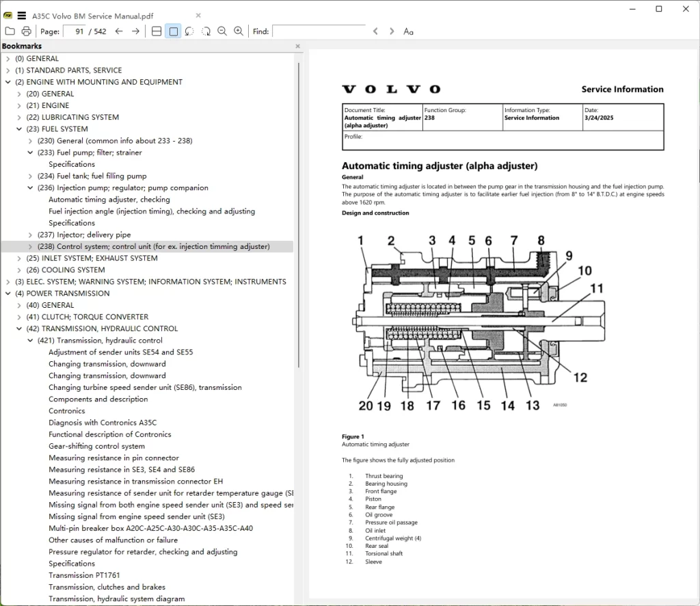The image size is (700, 606).
Task: Click the bookmarks panel vertical scrollbar
Action: 298,214
